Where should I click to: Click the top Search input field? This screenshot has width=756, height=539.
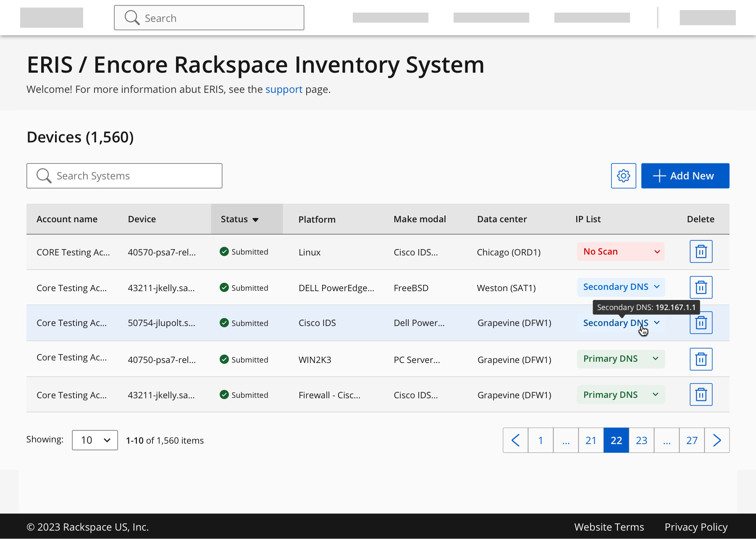(x=209, y=18)
